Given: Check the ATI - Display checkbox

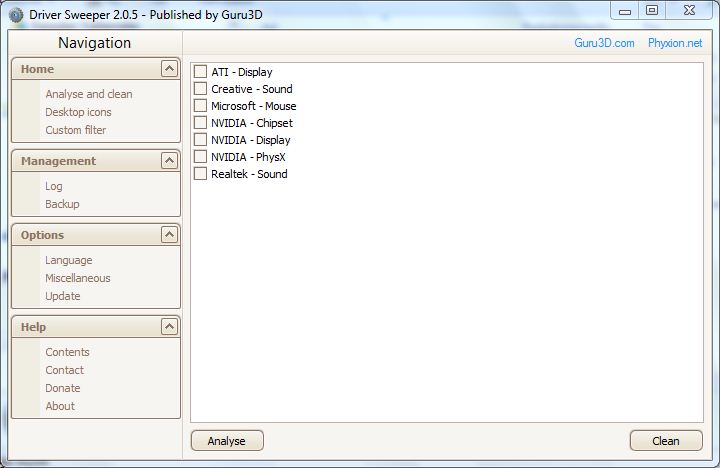Looking at the screenshot, I should 200,72.
